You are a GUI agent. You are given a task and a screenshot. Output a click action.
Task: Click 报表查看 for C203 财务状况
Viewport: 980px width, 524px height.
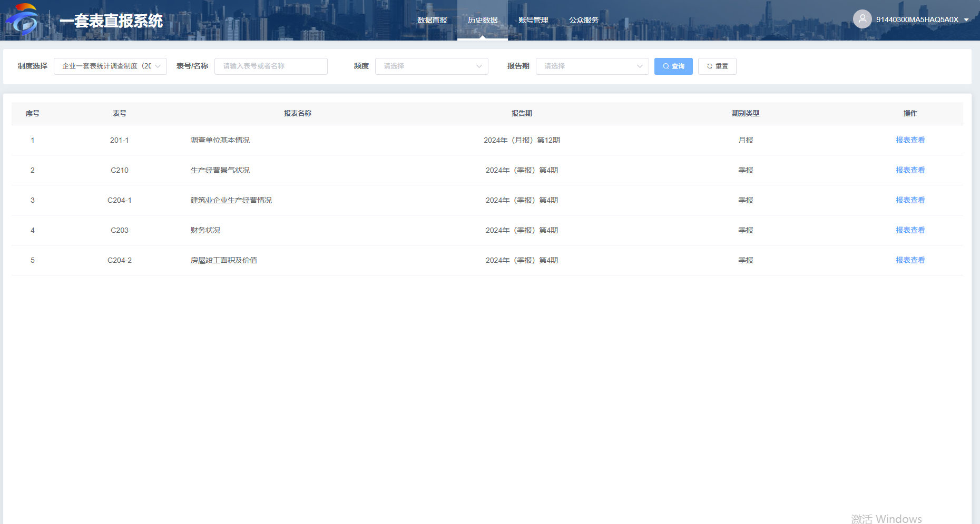pyautogui.click(x=910, y=230)
